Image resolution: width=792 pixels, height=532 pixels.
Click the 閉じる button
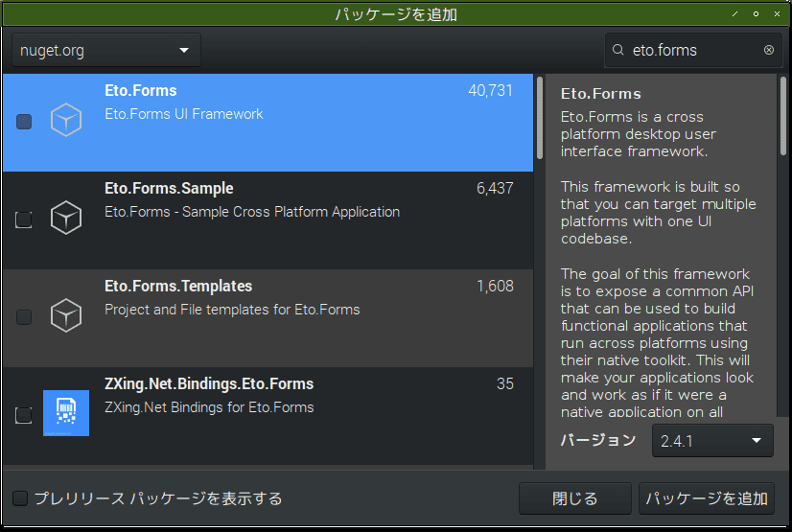(x=574, y=498)
